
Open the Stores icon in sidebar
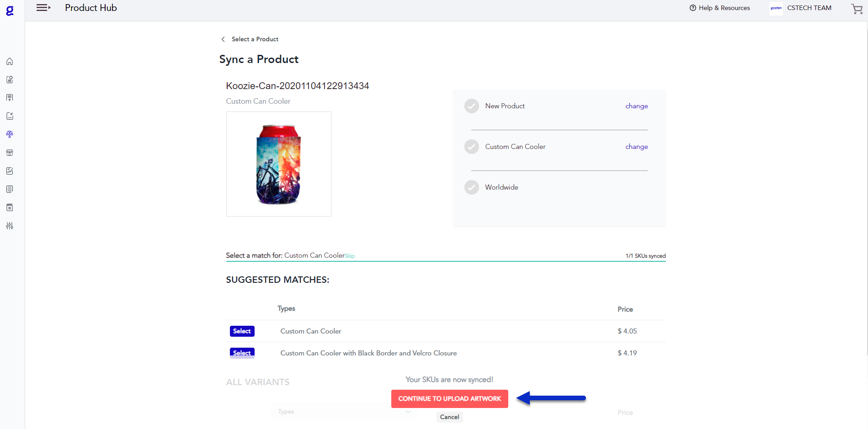tap(10, 153)
